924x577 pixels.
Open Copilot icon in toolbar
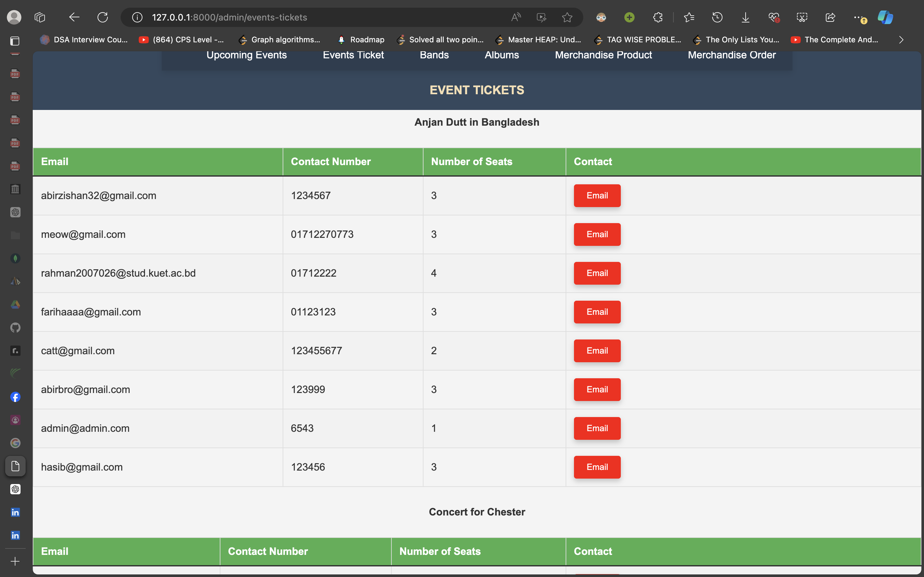pos(885,17)
